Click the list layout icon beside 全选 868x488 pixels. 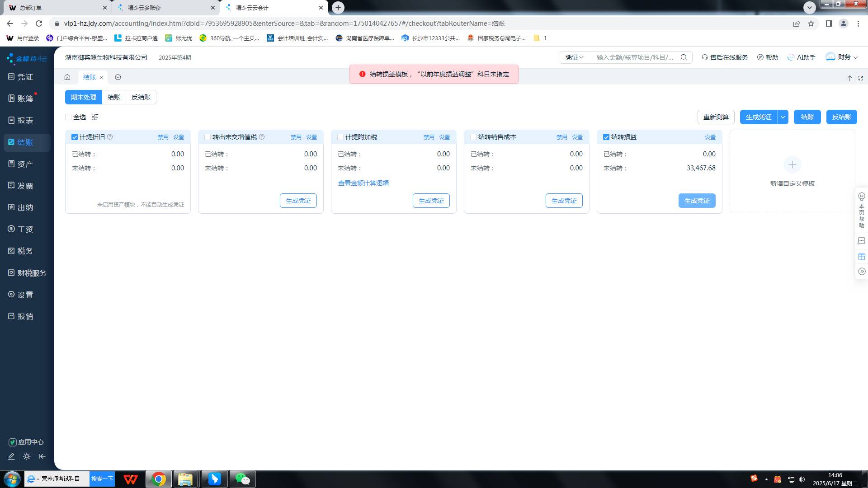point(95,117)
